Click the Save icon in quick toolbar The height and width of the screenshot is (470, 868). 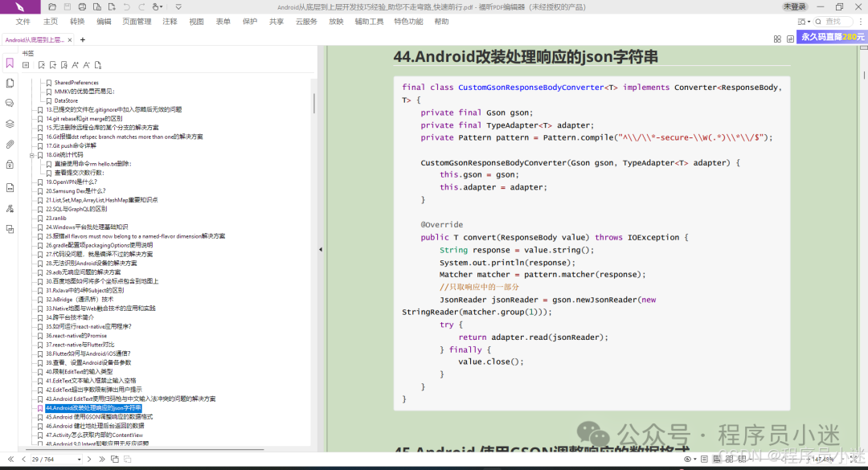[67, 7]
